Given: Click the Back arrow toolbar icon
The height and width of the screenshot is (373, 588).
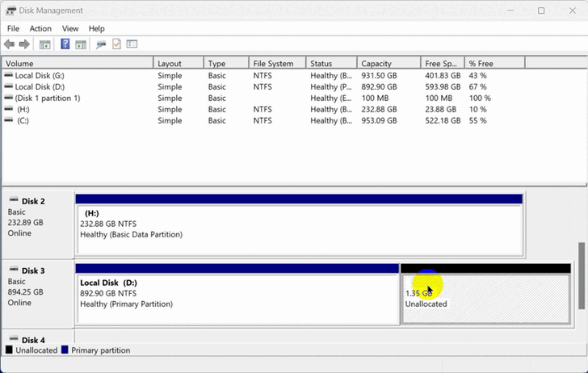Looking at the screenshot, I should tap(10, 44).
